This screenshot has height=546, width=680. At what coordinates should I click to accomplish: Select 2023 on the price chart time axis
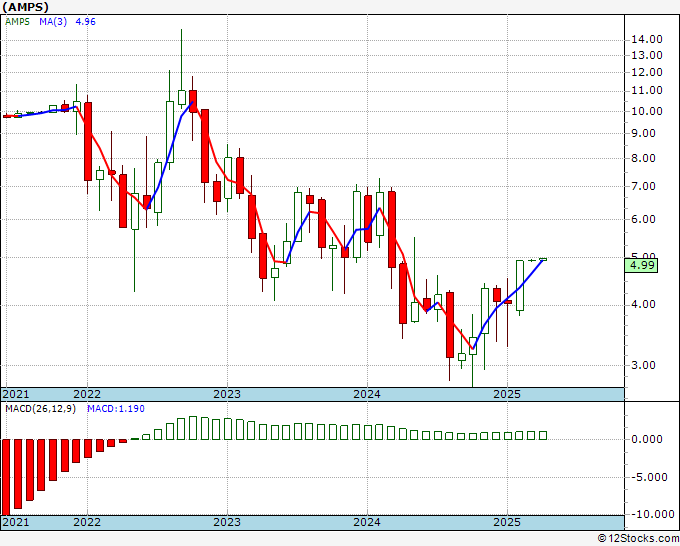[227, 394]
